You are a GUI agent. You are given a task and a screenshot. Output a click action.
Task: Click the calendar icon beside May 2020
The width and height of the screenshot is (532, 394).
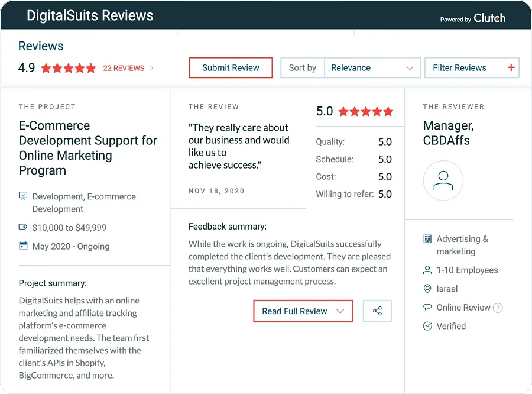[x=23, y=246]
